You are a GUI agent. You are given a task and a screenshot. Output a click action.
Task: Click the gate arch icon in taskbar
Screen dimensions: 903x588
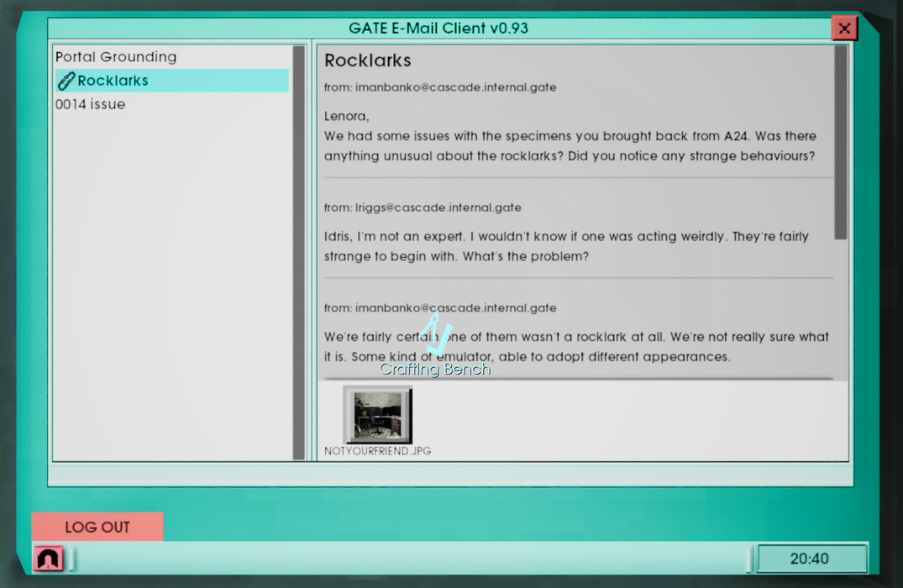[48, 558]
